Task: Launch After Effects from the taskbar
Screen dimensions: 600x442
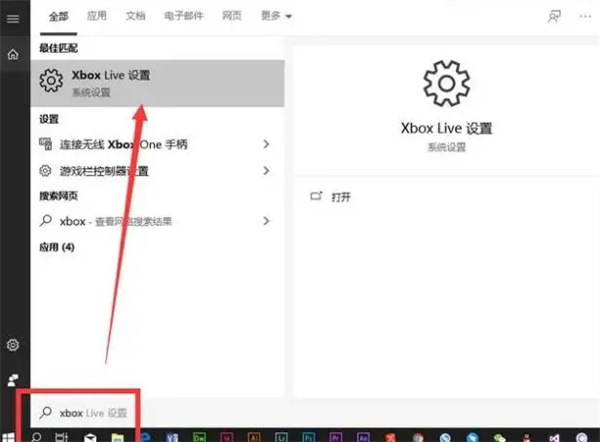Action: pos(363,437)
